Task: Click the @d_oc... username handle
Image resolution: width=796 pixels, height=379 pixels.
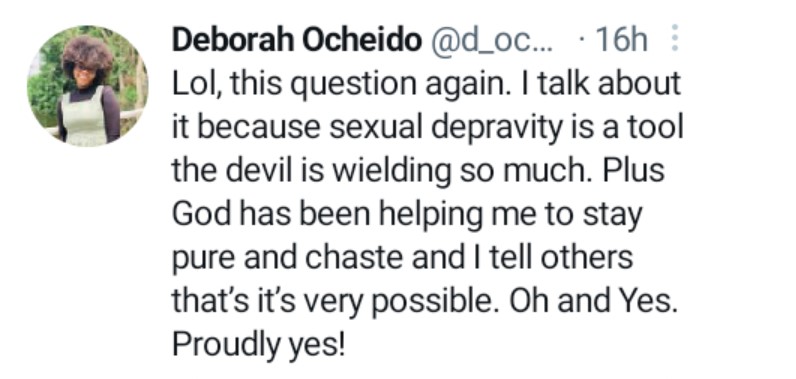Action: [491, 41]
